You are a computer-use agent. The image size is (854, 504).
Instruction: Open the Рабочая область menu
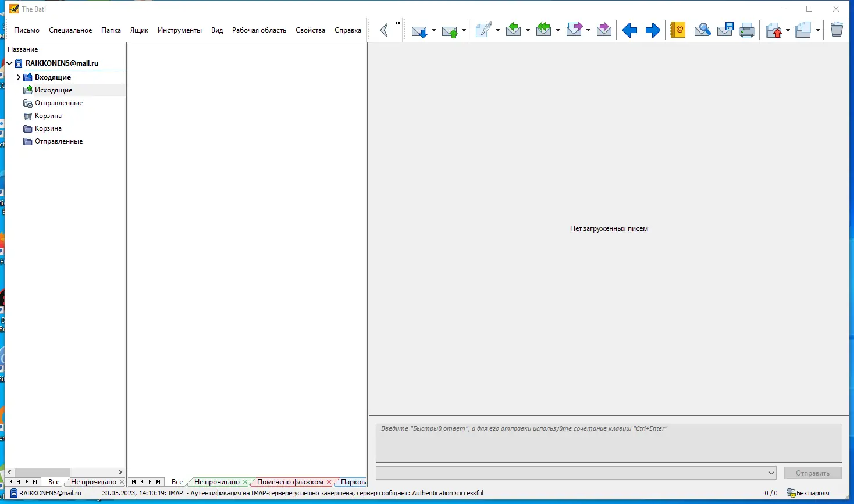click(259, 30)
